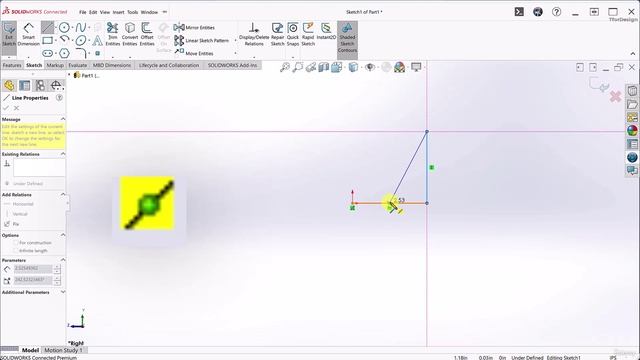
Task: Expand the Additional Parameters section
Action: tap(63, 292)
